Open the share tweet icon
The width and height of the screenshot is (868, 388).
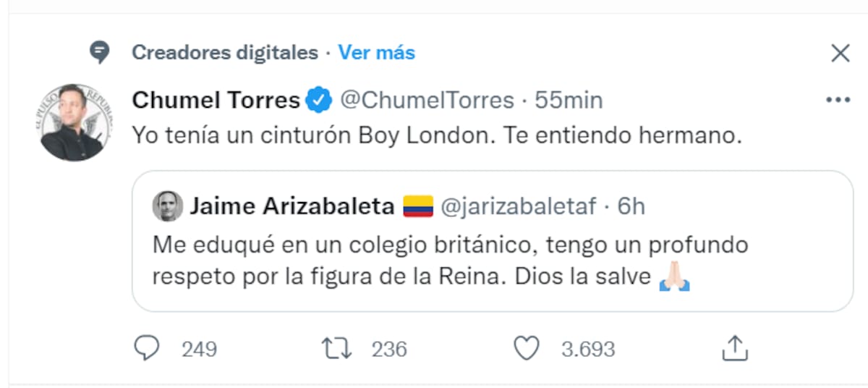pyautogui.click(x=735, y=349)
